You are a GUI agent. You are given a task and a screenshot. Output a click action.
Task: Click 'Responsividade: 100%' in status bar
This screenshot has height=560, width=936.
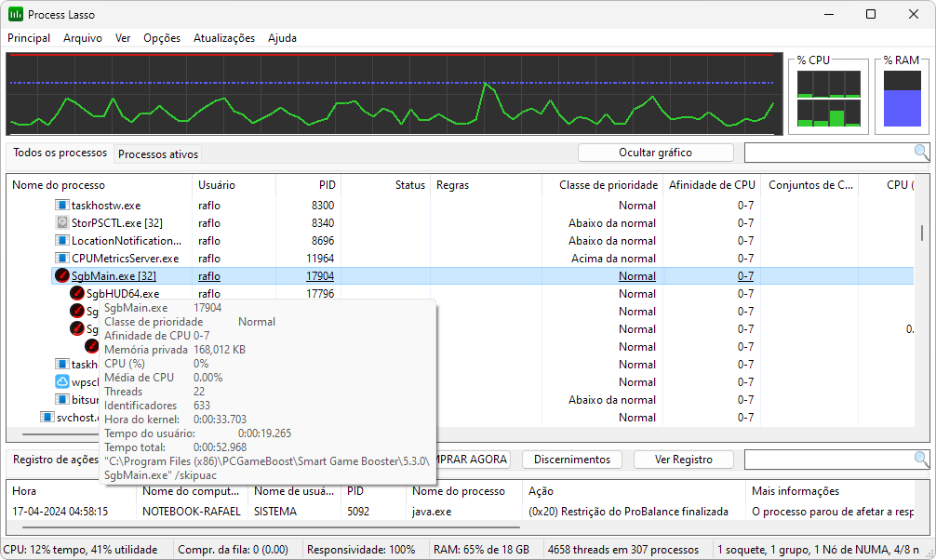(x=361, y=549)
